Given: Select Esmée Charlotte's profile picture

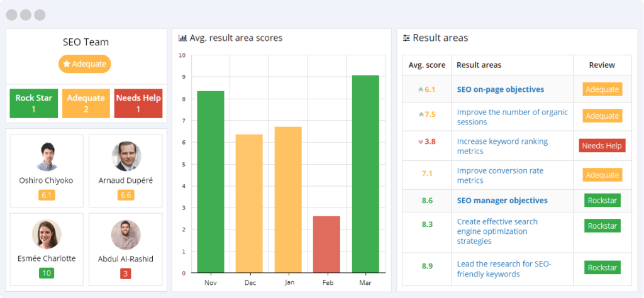Looking at the screenshot, I should [x=47, y=235].
